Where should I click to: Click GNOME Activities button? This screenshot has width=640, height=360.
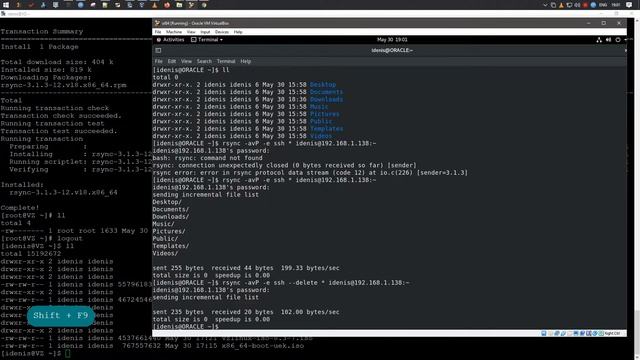tap(171, 40)
